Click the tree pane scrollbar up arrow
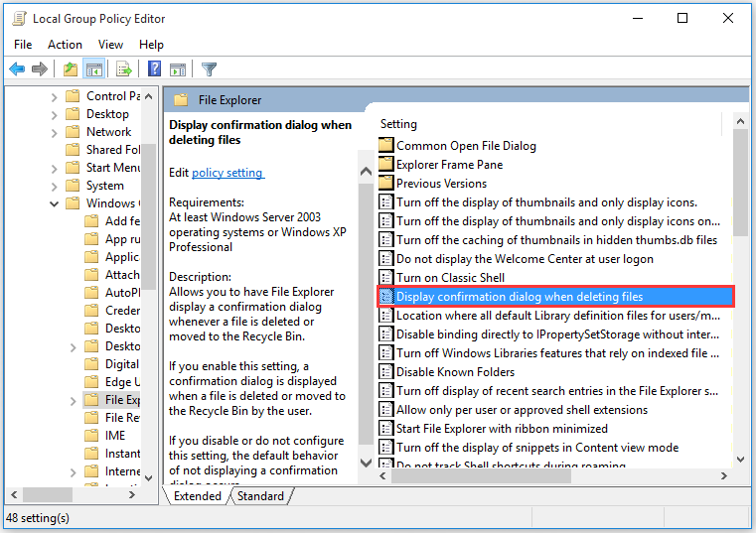 pos(149,96)
